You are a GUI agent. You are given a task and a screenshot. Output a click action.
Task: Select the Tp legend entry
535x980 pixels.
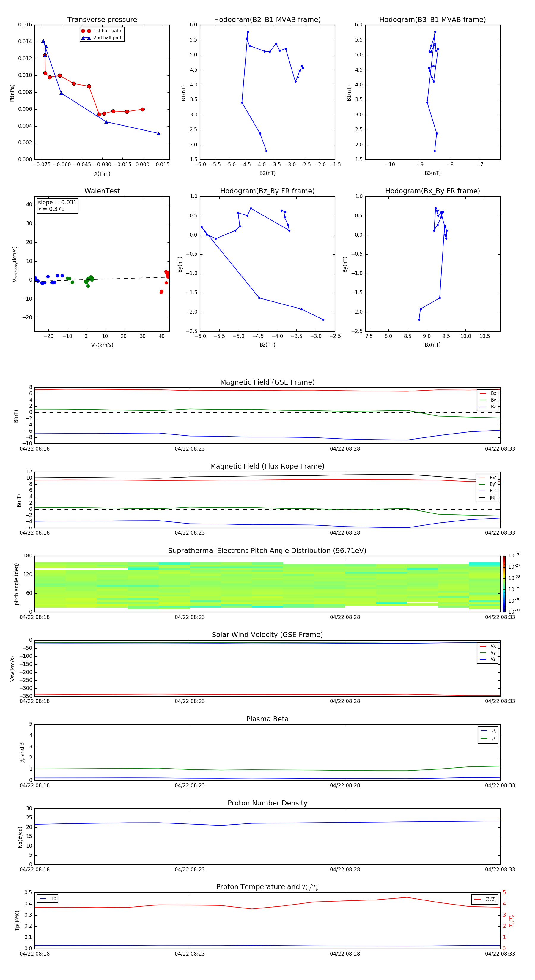pyautogui.click(x=48, y=899)
